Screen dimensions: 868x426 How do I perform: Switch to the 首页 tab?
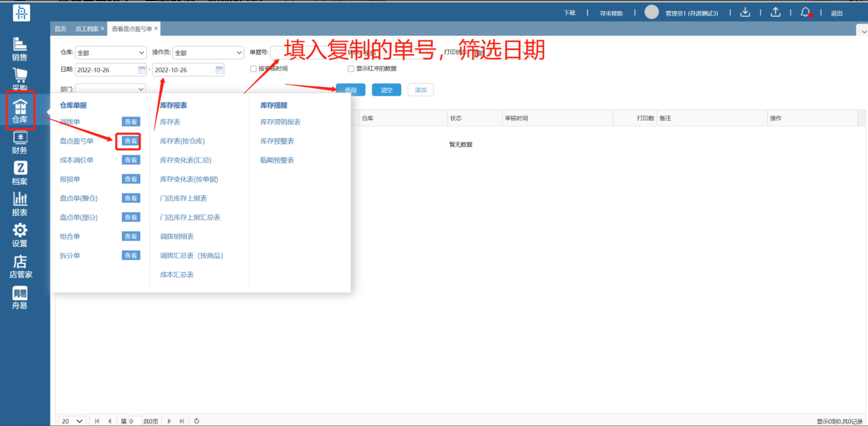tap(60, 29)
